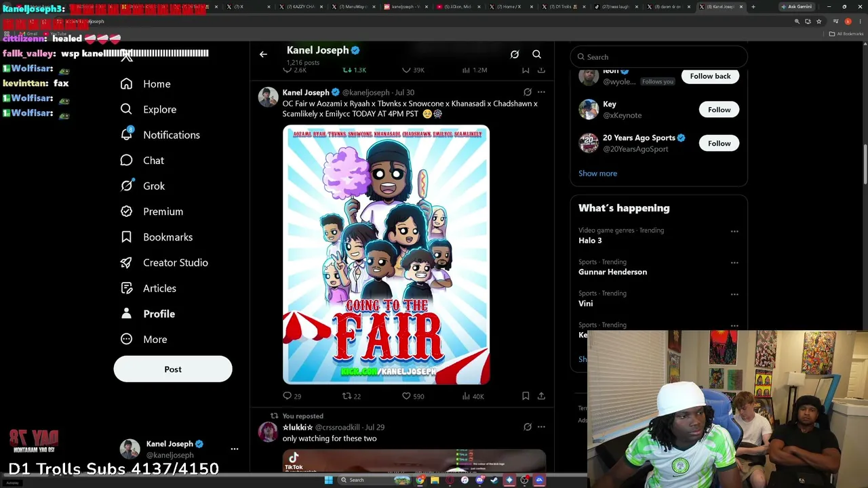Launch Steam from the taskbar
The height and width of the screenshot is (488, 868).
click(x=494, y=480)
